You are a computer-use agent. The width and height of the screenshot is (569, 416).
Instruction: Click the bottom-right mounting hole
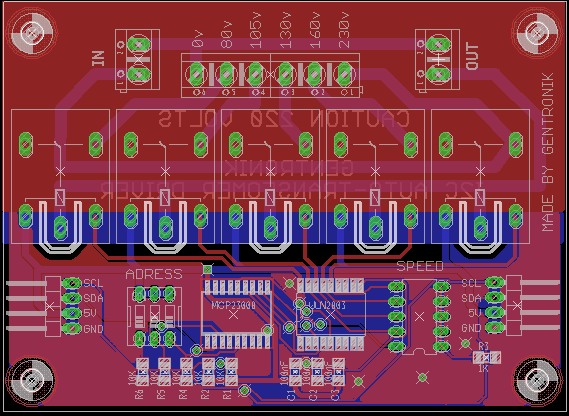pos(537,381)
